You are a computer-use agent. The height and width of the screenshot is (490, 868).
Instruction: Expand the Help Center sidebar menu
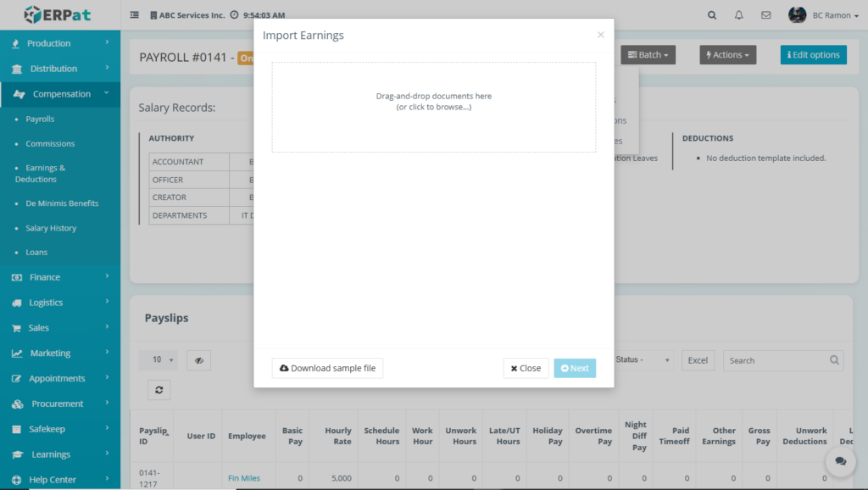[60, 480]
